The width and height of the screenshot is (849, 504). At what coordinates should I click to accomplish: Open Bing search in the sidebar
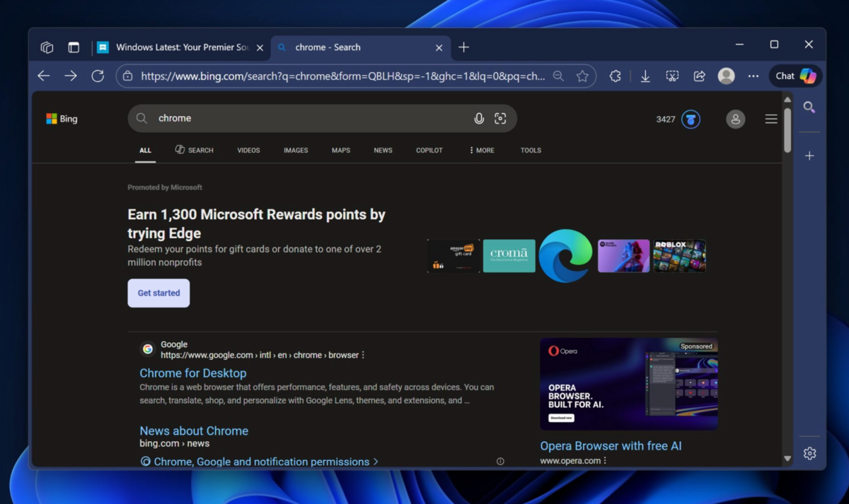pos(809,107)
